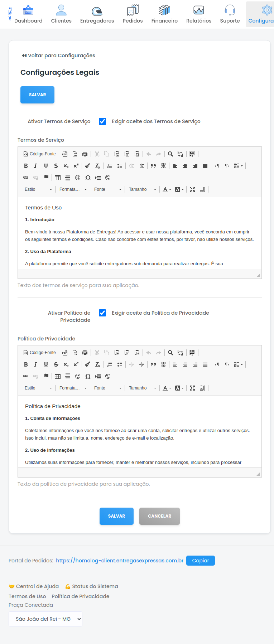Open Dashboard navigation tab
This screenshot has height=644, width=274.
pos(28,15)
